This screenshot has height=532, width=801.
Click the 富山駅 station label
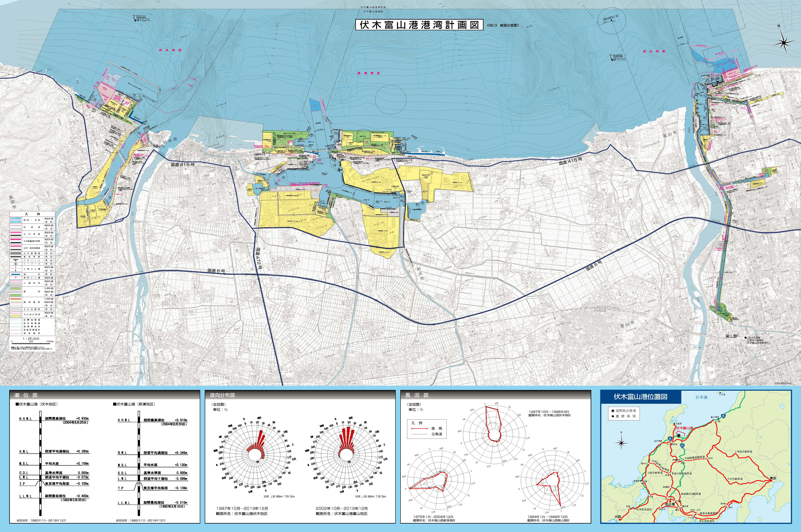tap(732, 336)
